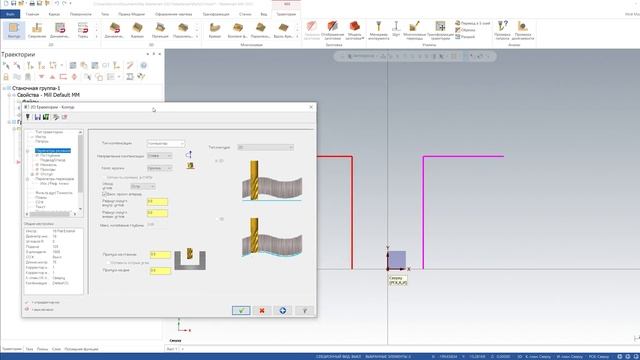Select the Карман 3D toolpath icon
This screenshot has height=360, width=640.
point(137,30)
